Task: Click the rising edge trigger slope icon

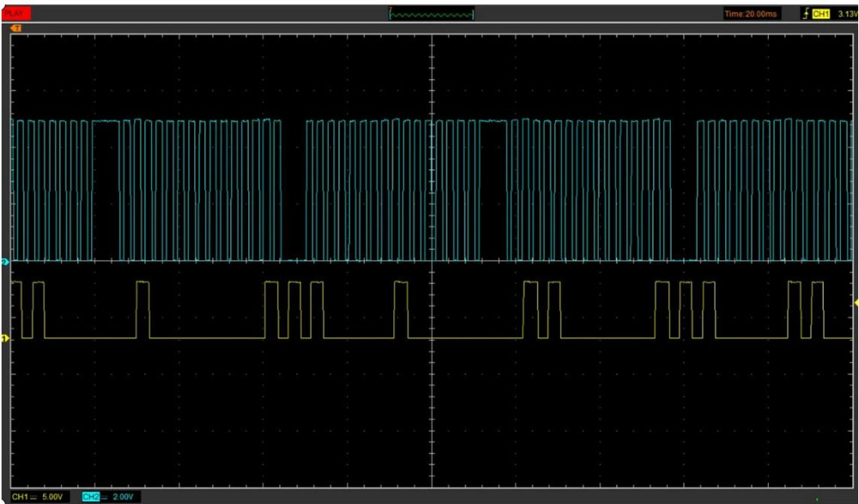Action: tap(805, 14)
